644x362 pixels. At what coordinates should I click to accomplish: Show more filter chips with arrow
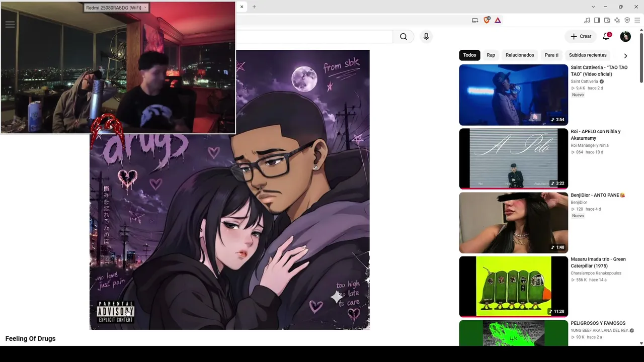point(625,56)
